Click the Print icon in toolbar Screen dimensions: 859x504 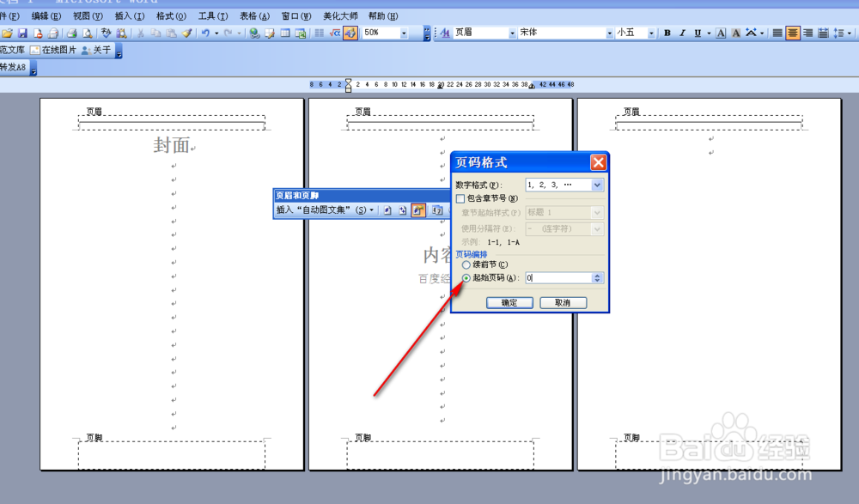point(72,33)
